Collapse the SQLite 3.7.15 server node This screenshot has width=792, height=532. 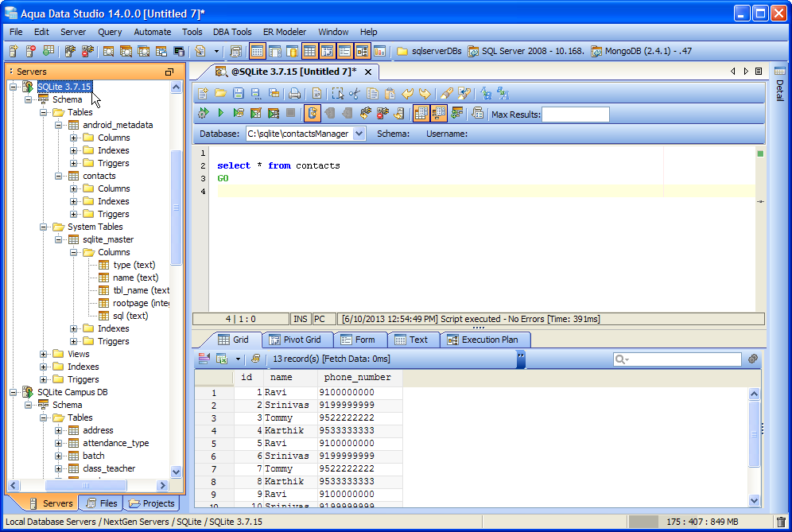[14, 87]
